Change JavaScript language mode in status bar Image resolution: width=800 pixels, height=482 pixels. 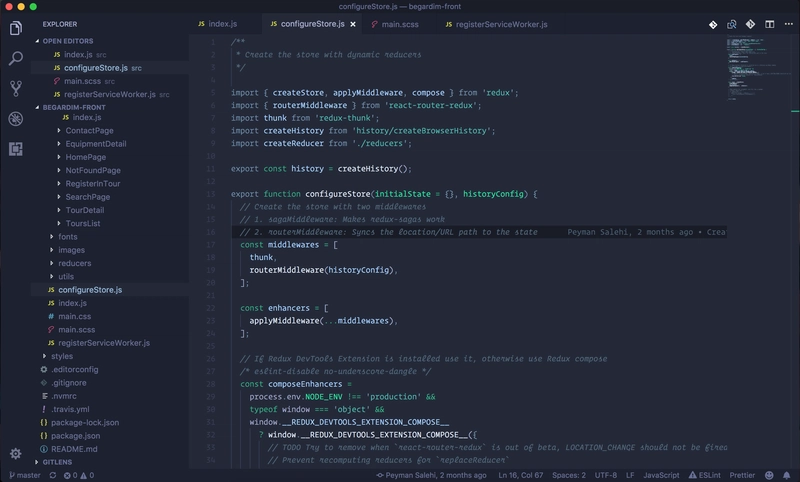coord(661,475)
